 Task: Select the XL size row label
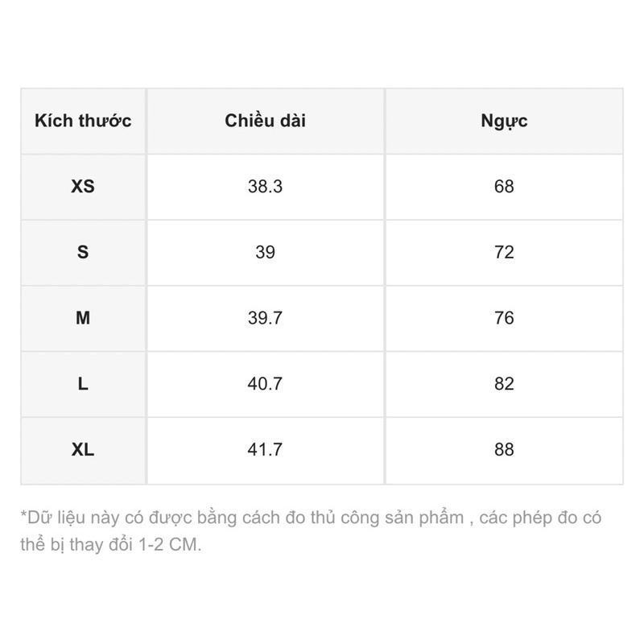83,450
